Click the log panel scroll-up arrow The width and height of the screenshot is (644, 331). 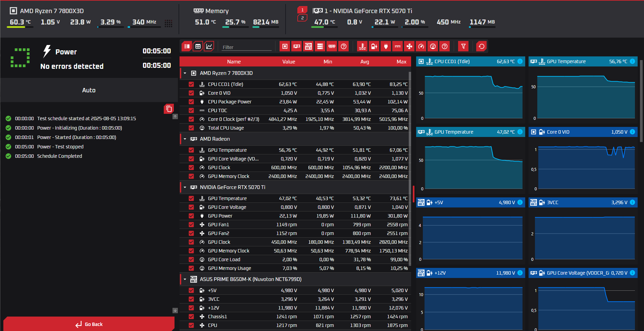175,116
